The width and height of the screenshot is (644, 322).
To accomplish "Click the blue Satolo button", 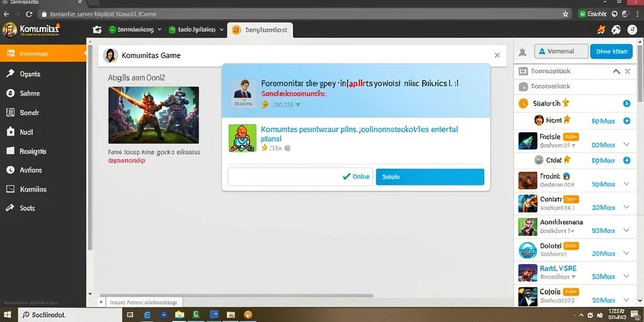I will coord(430,177).
